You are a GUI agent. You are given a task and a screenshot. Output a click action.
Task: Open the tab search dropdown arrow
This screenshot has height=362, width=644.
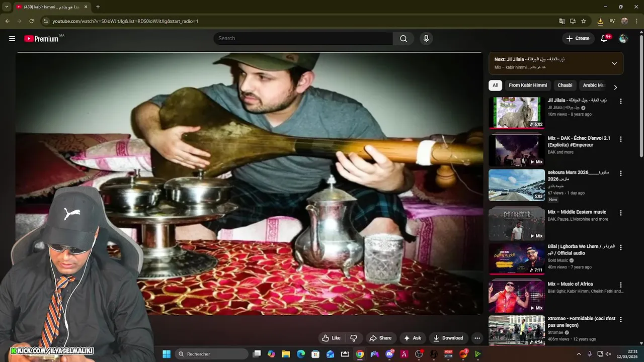pos(7,7)
